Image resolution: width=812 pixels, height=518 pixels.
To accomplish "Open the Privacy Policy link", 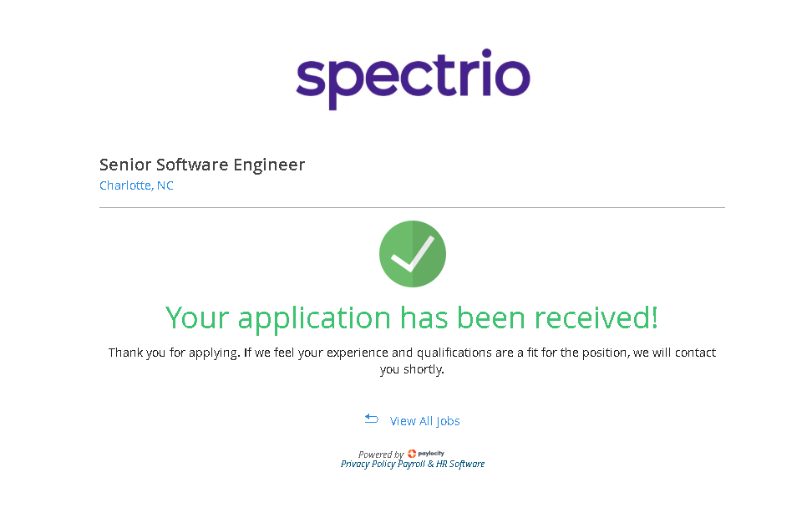I will coord(368,464).
